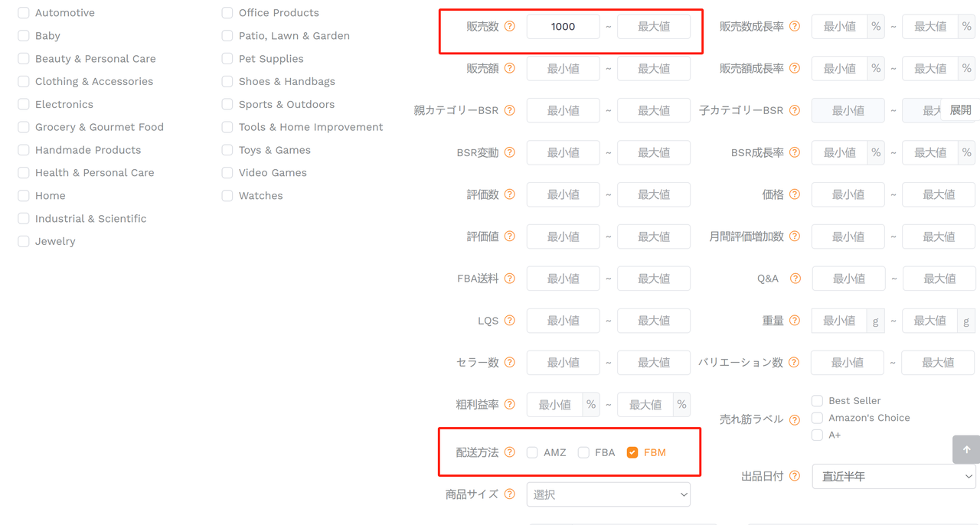This screenshot has height=525, width=980.
Task: Uncheck the FBM shipping method checkbox
Action: point(632,452)
